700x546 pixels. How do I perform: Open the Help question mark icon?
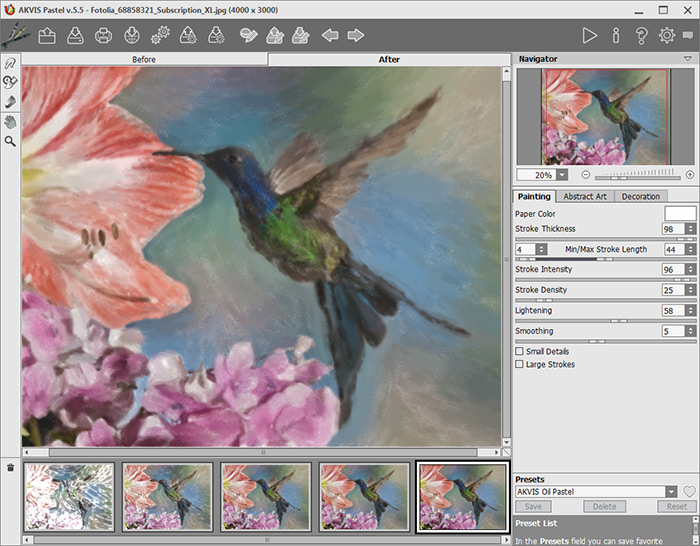pos(641,36)
